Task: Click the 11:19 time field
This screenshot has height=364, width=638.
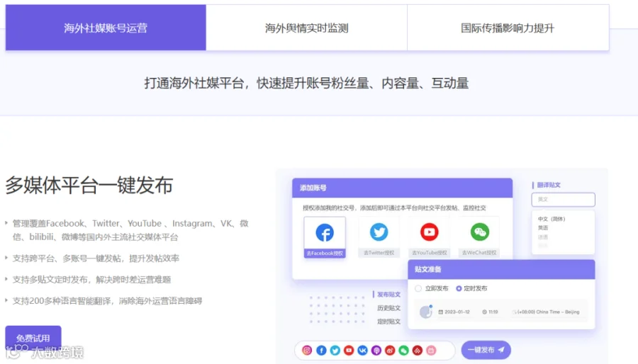Action: tap(491, 312)
